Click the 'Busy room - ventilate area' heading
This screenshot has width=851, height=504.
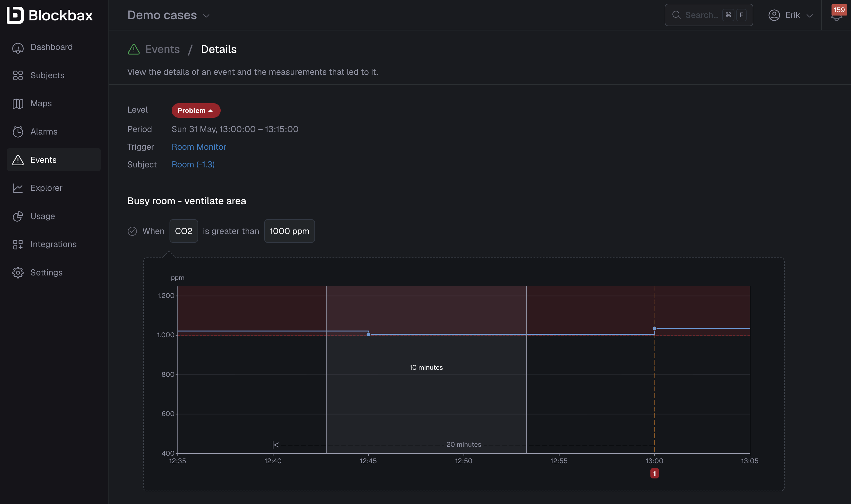pyautogui.click(x=187, y=201)
